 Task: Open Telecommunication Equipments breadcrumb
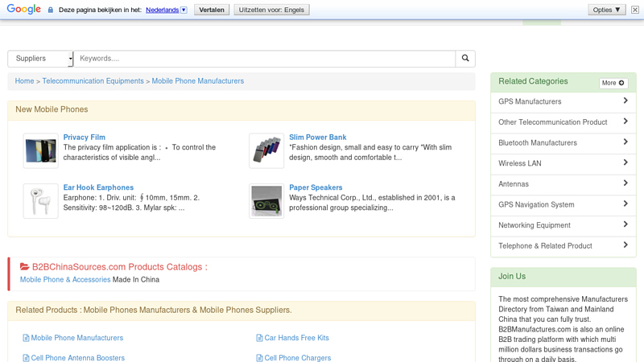click(x=93, y=81)
